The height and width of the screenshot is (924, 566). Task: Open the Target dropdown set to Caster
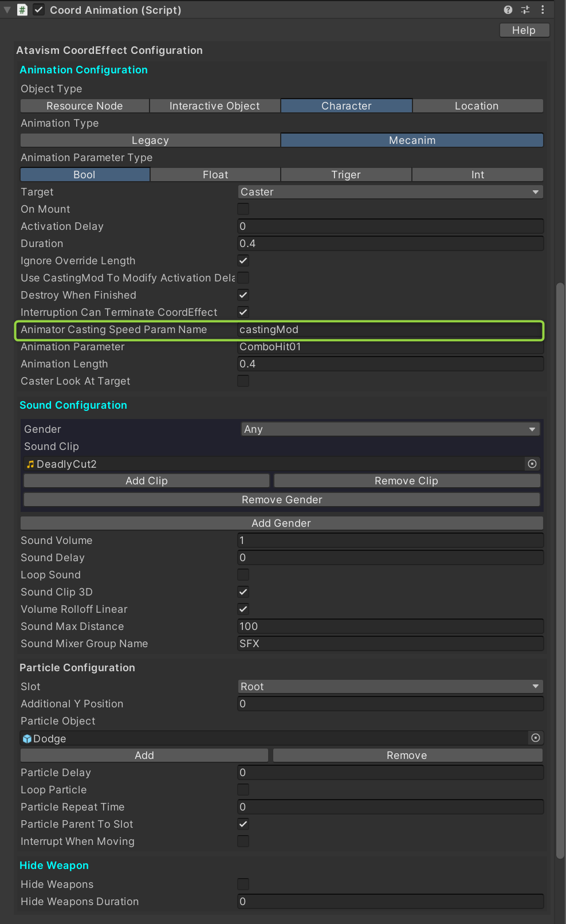pyautogui.click(x=390, y=192)
